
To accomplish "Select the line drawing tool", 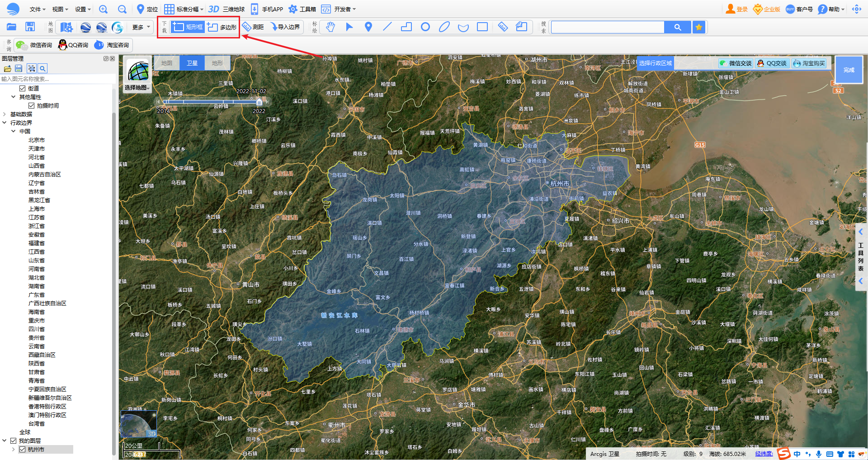I will [x=387, y=27].
